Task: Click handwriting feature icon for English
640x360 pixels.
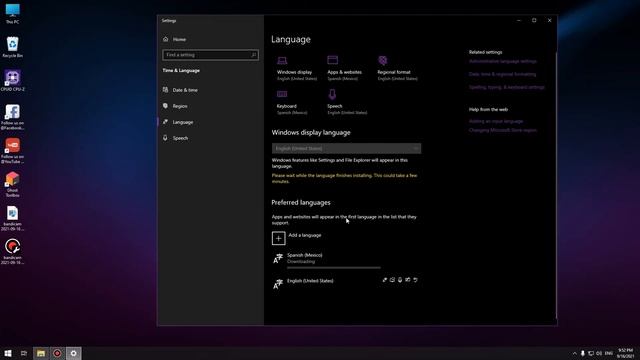Action: point(408,280)
